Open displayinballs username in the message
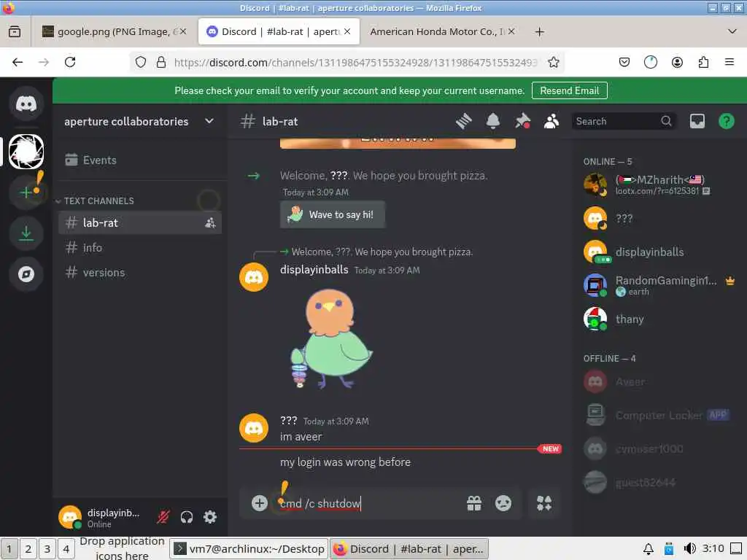 pyautogui.click(x=314, y=270)
